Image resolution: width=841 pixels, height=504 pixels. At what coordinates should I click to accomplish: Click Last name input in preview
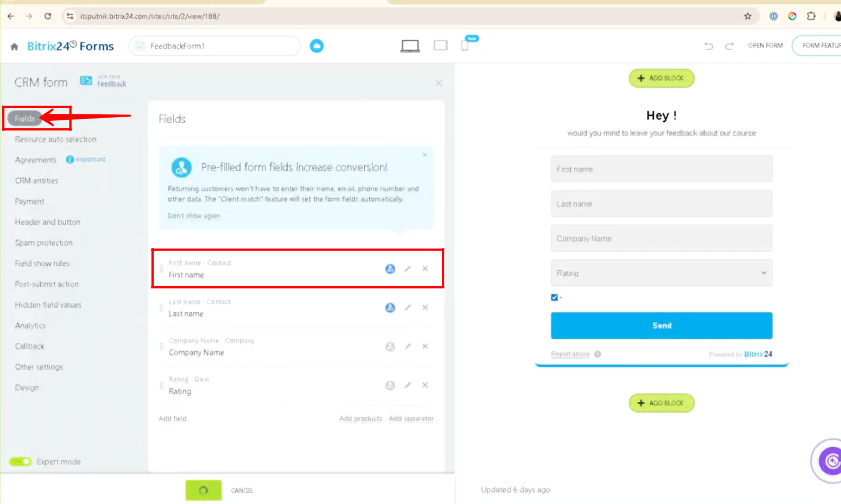[x=661, y=203]
